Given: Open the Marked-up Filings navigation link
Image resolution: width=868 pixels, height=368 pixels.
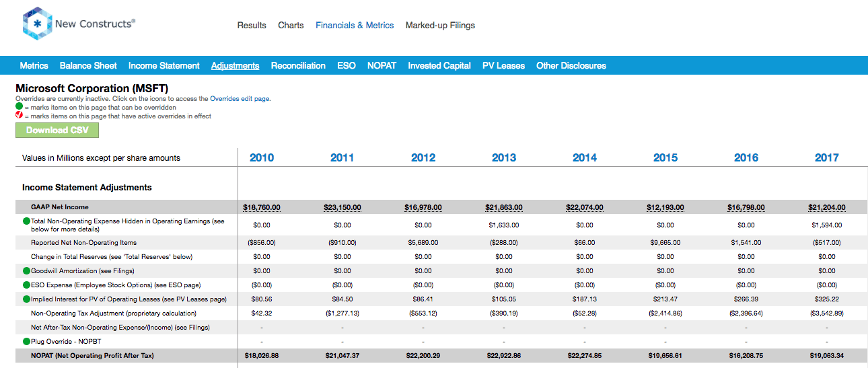Looking at the screenshot, I should click(x=440, y=25).
